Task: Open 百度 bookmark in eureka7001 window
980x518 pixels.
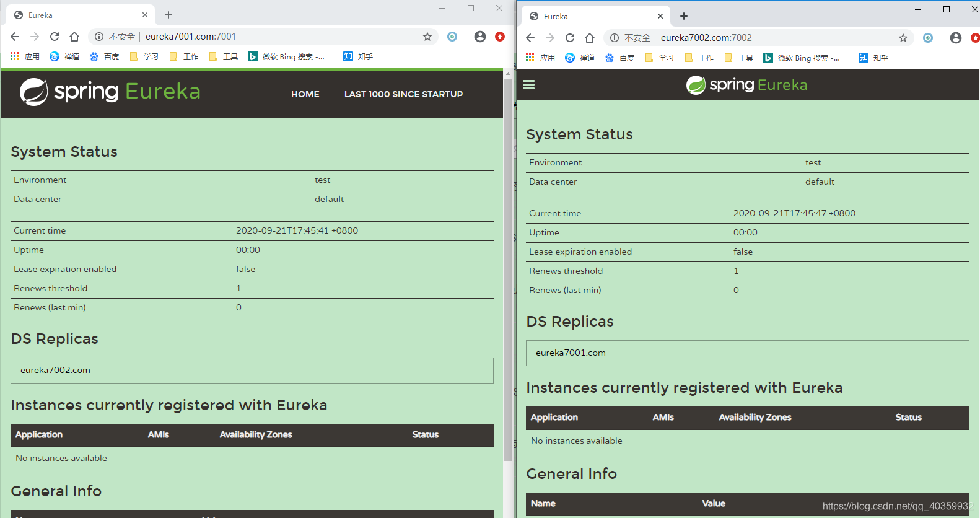Action: 104,56
